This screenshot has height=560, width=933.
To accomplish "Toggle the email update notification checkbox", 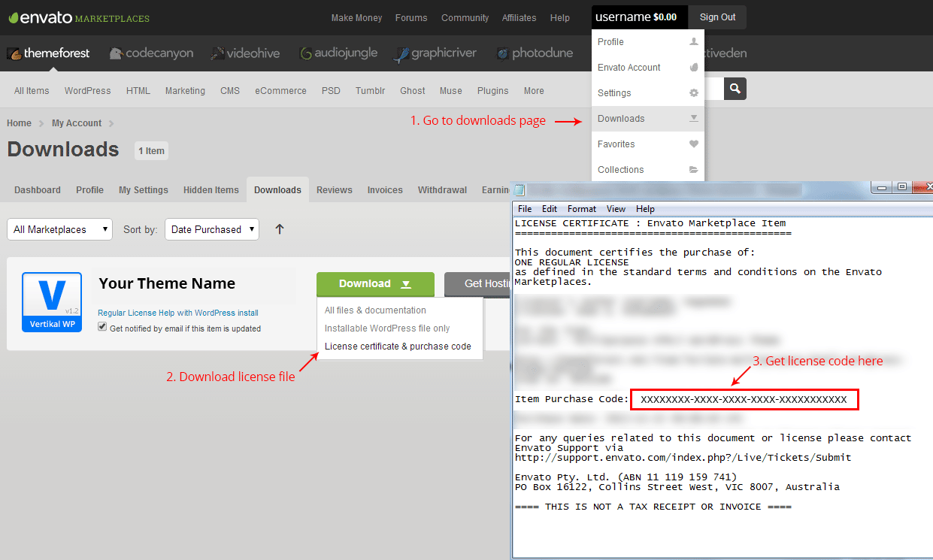I will (102, 328).
